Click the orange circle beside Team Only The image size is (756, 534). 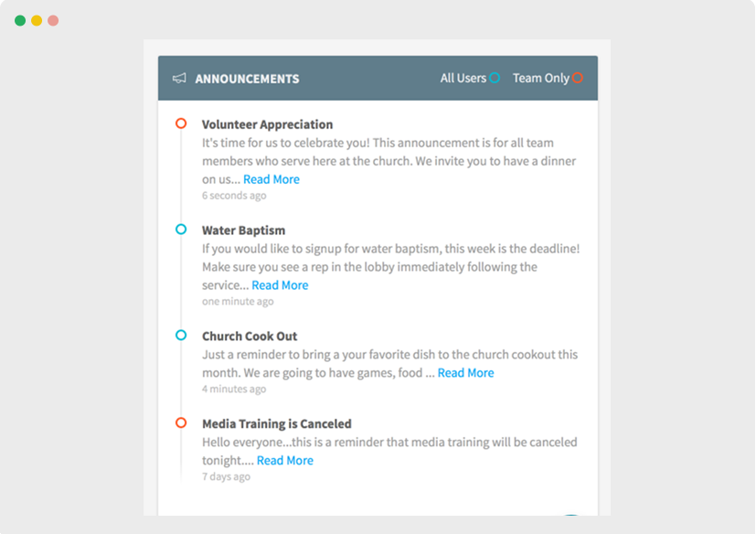click(x=577, y=78)
